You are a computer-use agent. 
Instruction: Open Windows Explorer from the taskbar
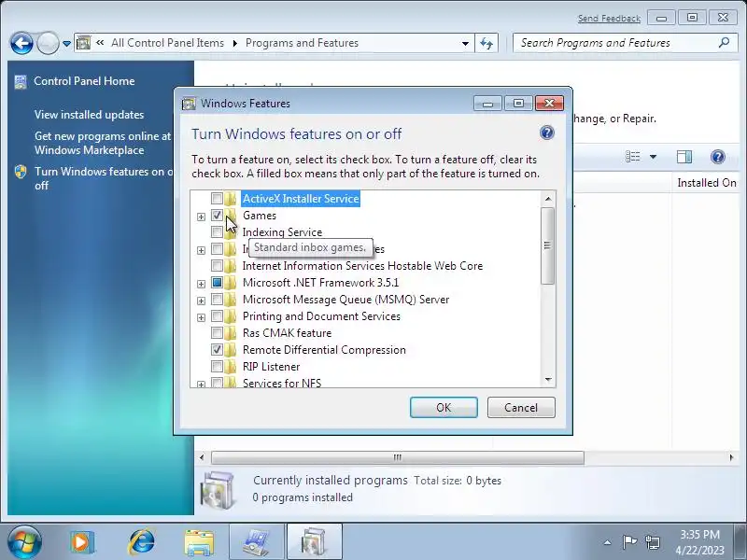[199, 542]
